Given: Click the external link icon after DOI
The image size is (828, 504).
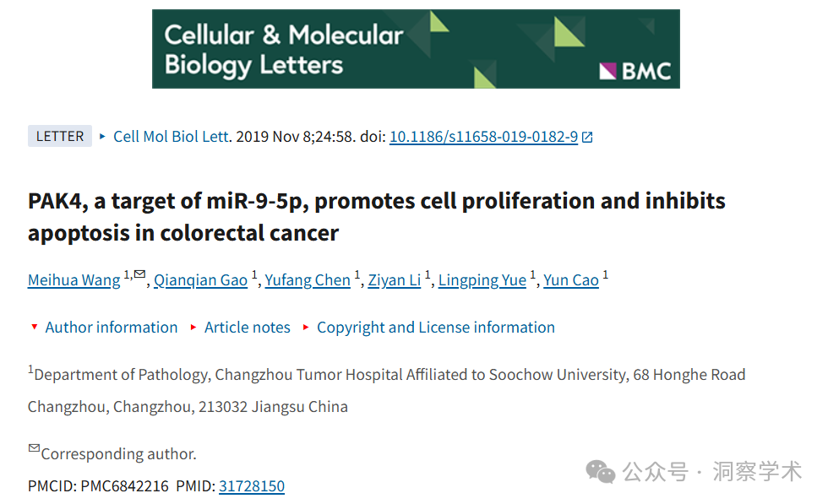Looking at the screenshot, I should click(587, 138).
